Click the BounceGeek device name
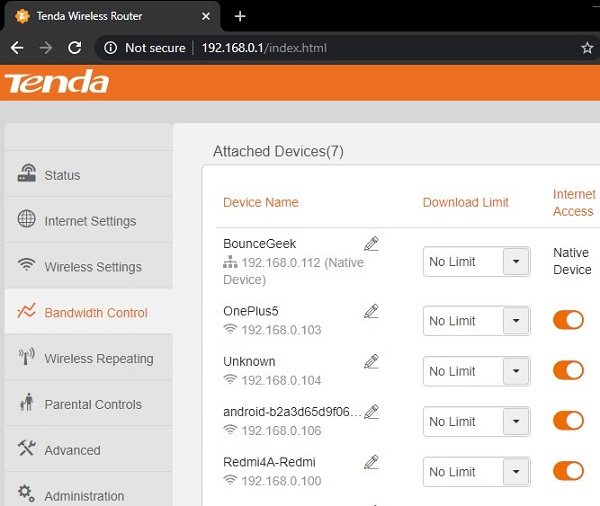The height and width of the screenshot is (506, 600). pyautogui.click(x=259, y=243)
